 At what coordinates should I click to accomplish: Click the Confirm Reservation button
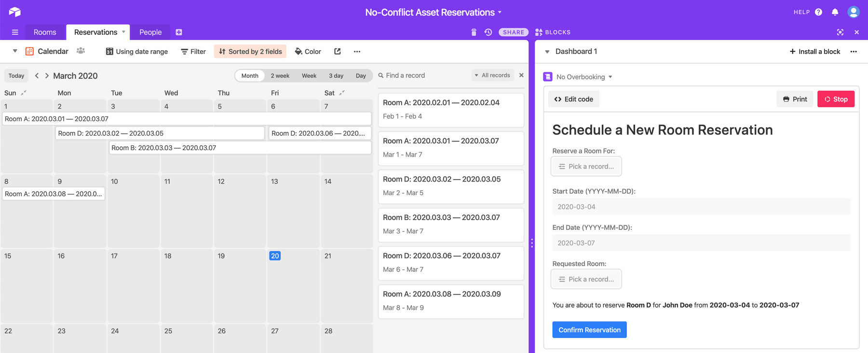point(589,330)
